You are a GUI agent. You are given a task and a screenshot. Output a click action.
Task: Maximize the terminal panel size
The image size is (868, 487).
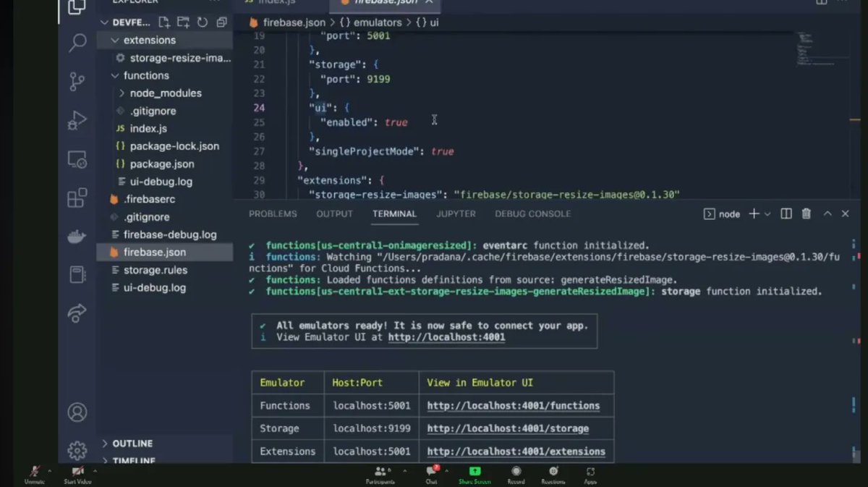point(827,213)
